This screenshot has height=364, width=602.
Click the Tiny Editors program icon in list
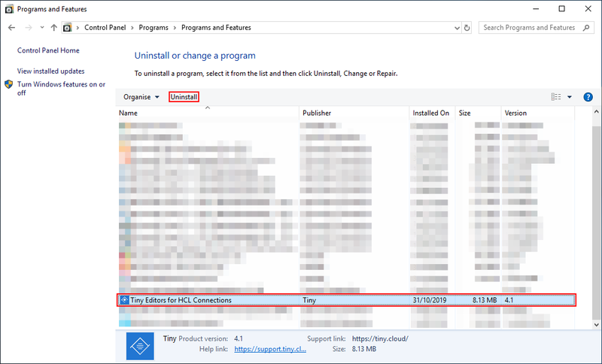124,300
